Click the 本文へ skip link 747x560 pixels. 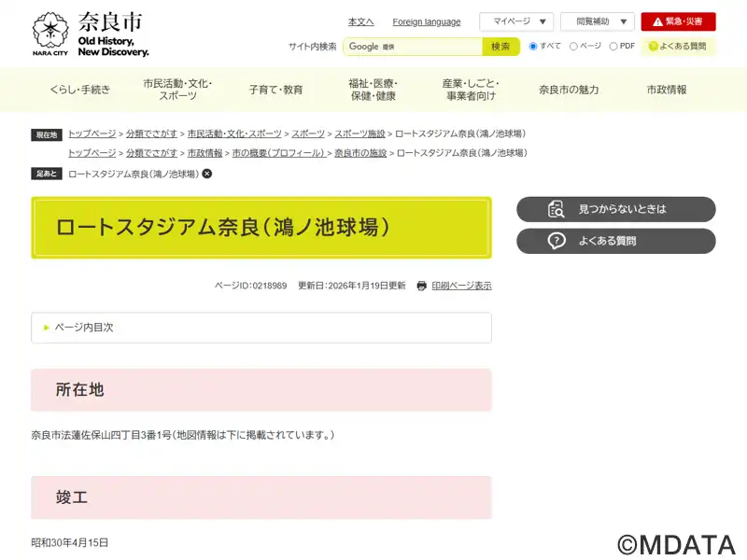(360, 21)
